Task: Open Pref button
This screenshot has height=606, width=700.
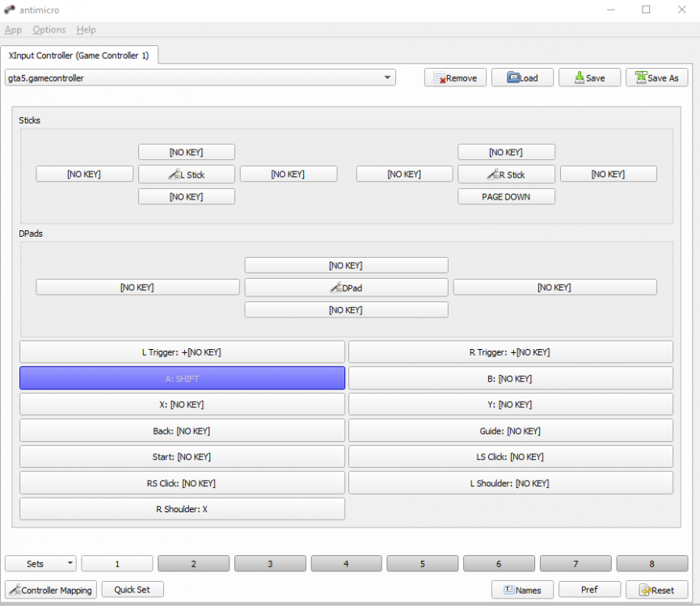Action: pos(589,590)
